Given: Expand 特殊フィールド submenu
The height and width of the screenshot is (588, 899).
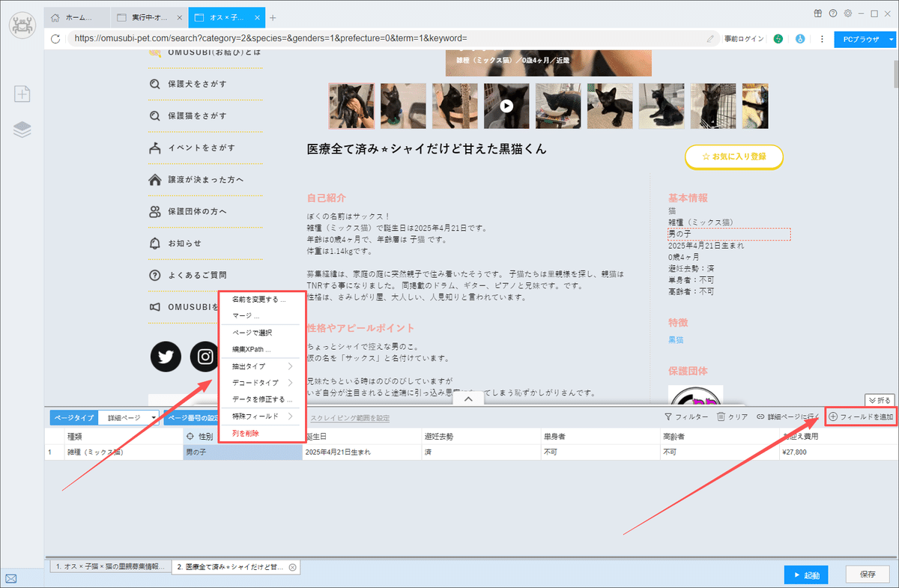Looking at the screenshot, I should pos(261,416).
